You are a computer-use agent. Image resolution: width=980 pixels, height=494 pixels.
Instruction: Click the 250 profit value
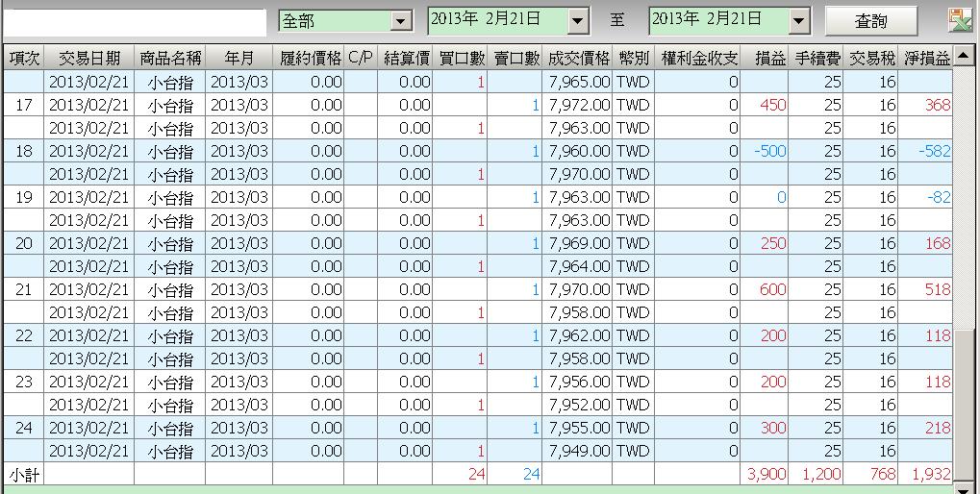click(772, 243)
